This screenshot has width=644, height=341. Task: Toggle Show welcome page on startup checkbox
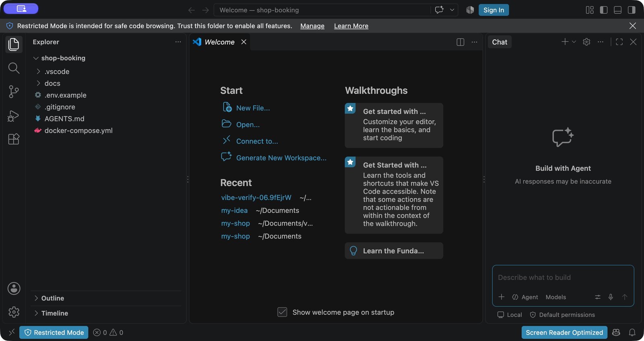pos(282,312)
